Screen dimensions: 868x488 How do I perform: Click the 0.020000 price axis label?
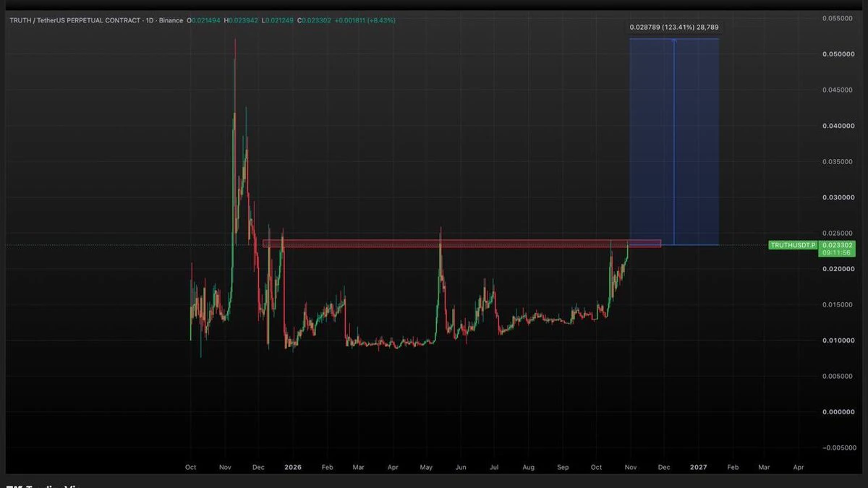click(x=838, y=269)
